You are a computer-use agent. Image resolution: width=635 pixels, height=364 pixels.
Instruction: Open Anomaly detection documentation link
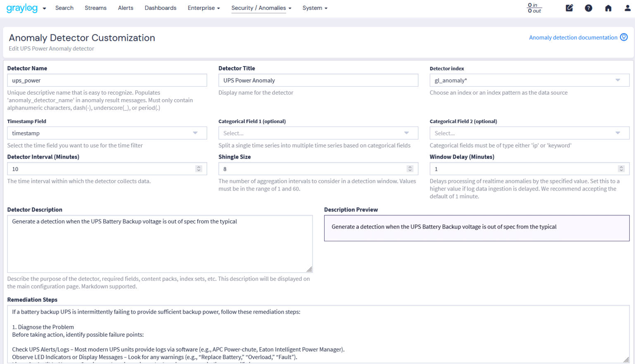573,38
